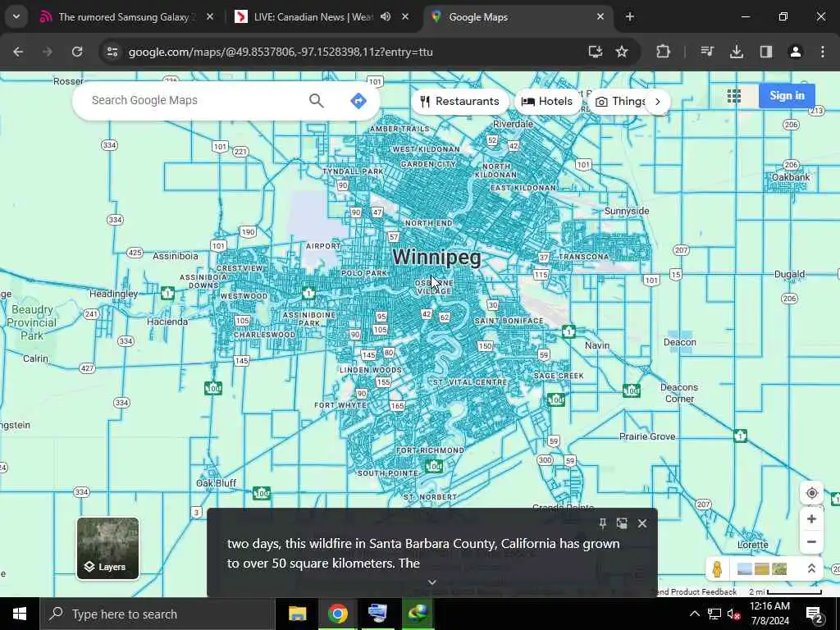The height and width of the screenshot is (630, 840).
Task: Mute the Canadian News tab audio
Action: (x=386, y=16)
